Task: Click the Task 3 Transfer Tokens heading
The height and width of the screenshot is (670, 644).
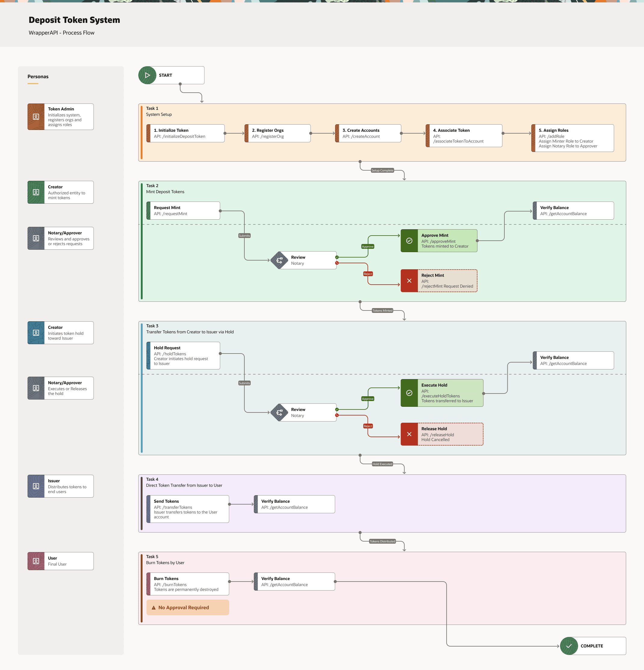Action: [190, 329]
